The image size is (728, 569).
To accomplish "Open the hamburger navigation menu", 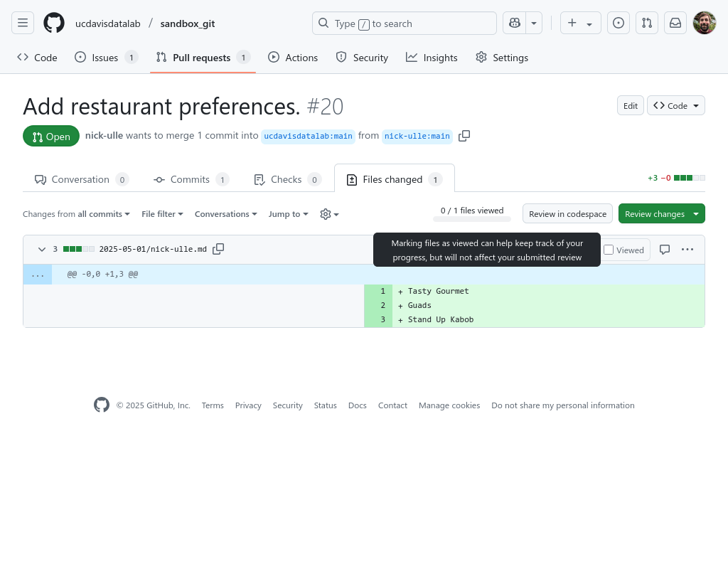I will pyautogui.click(x=23, y=23).
